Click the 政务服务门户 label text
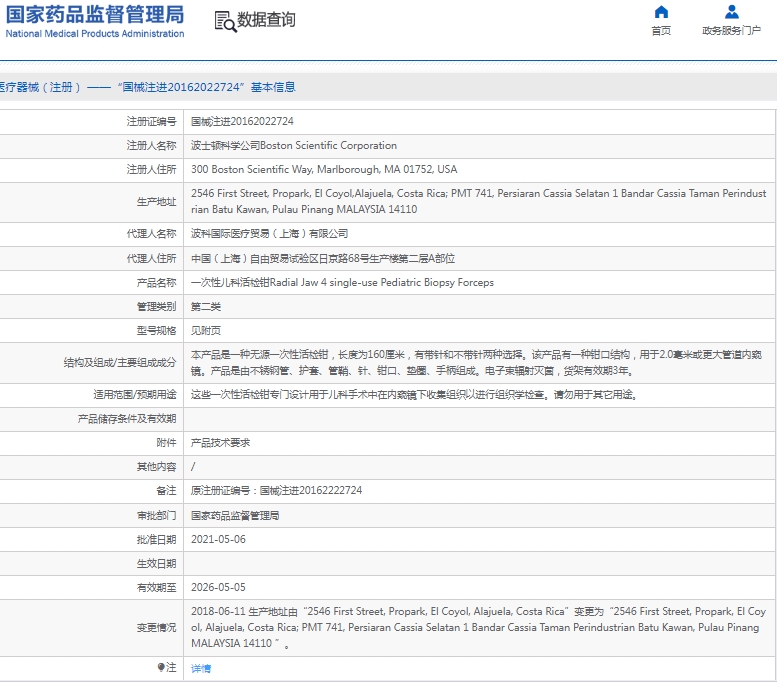Image resolution: width=777 pixels, height=684 pixels. tap(731, 31)
